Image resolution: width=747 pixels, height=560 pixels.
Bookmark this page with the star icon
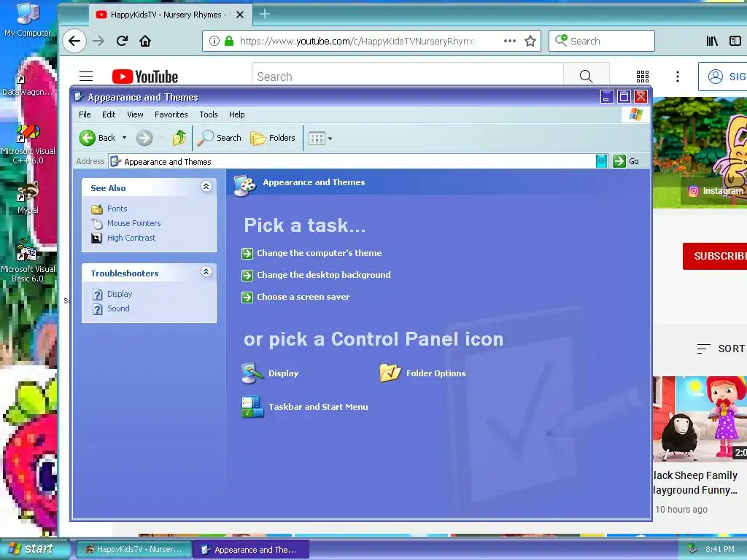click(530, 41)
